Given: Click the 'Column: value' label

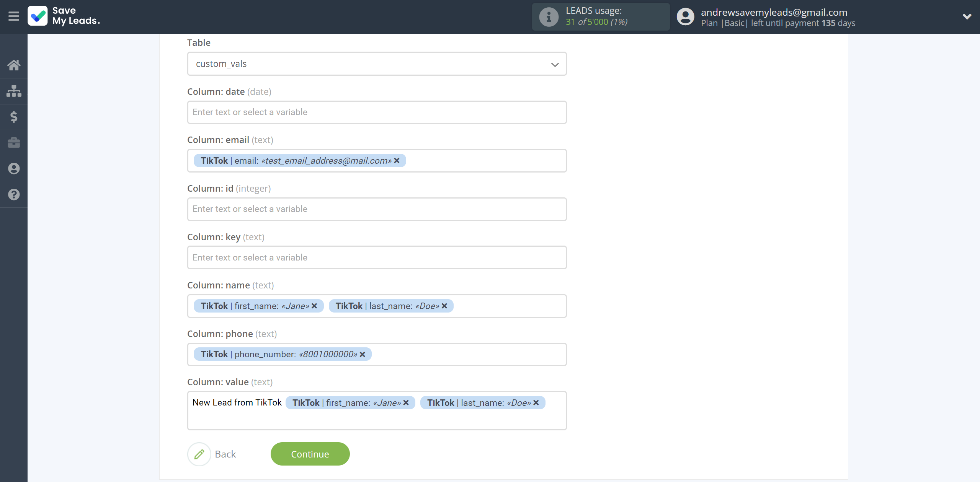Looking at the screenshot, I should 230,382.
